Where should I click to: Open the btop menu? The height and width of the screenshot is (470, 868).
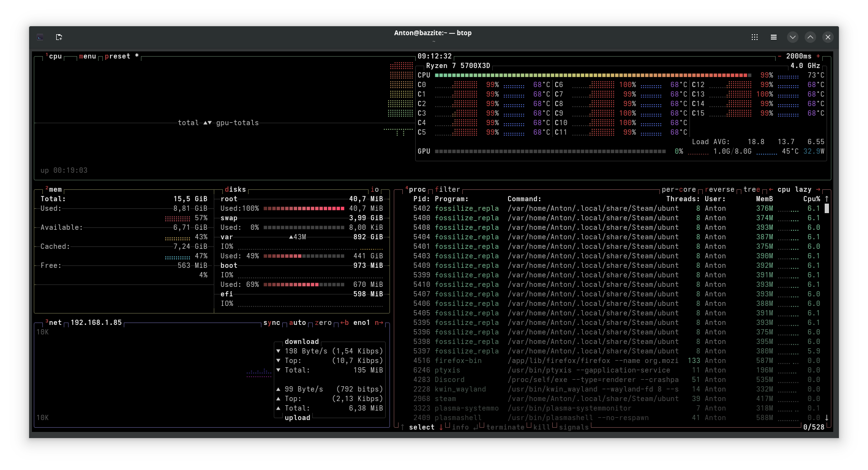[88, 56]
